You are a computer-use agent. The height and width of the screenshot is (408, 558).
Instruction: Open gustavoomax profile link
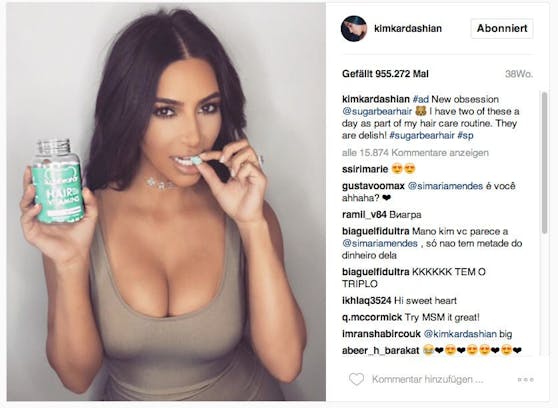373,186
